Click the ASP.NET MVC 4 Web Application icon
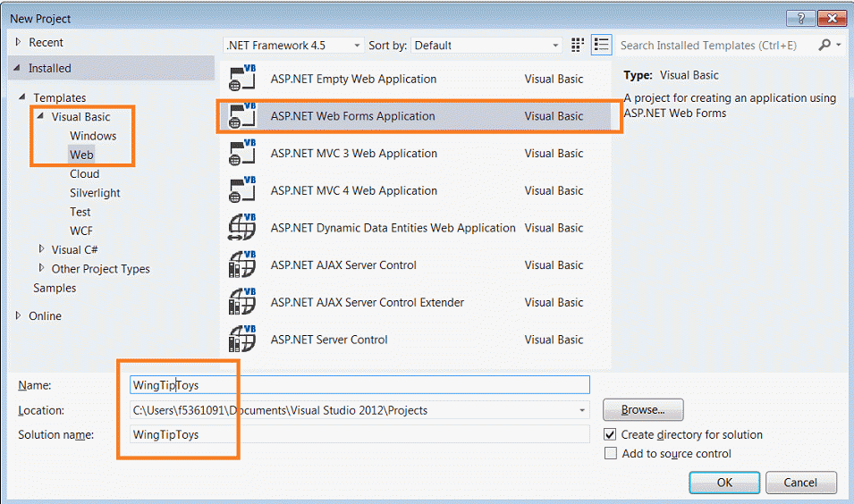The width and height of the screenshot is (854, 504). [242, 190]
